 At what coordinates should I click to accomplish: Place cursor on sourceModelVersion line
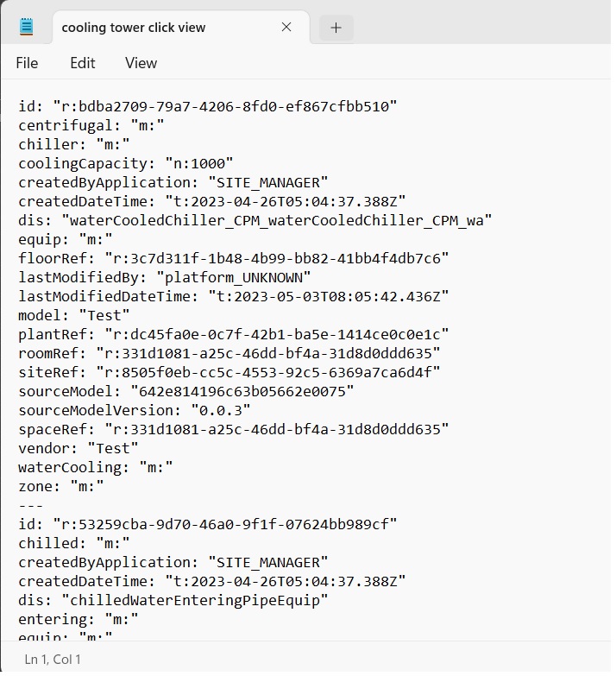pyautogui.click(x=135, y=410)
